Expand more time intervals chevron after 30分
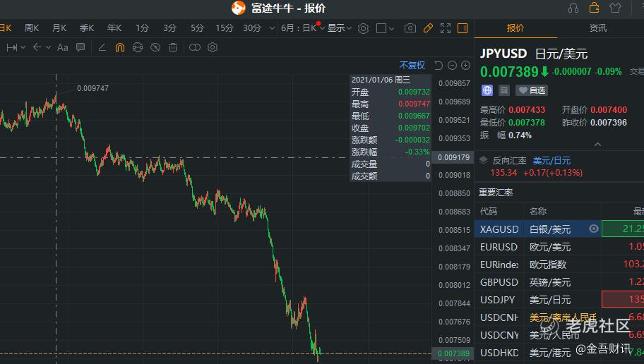The height and width of the screenshot is (364, 644). [x=272, y=28]
